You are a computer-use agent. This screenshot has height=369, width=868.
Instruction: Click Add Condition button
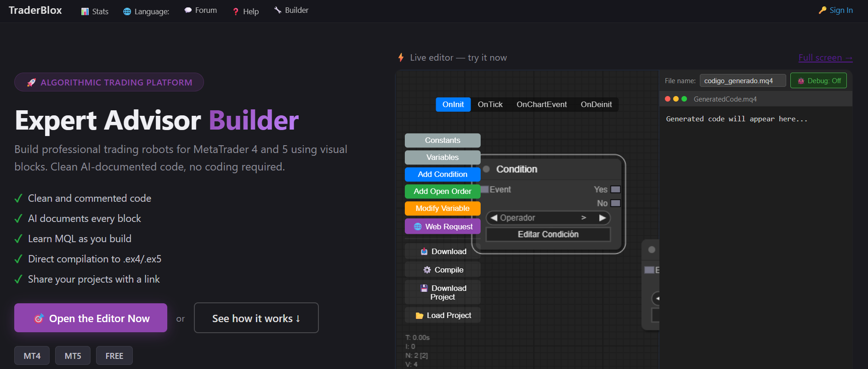(443, 174)
